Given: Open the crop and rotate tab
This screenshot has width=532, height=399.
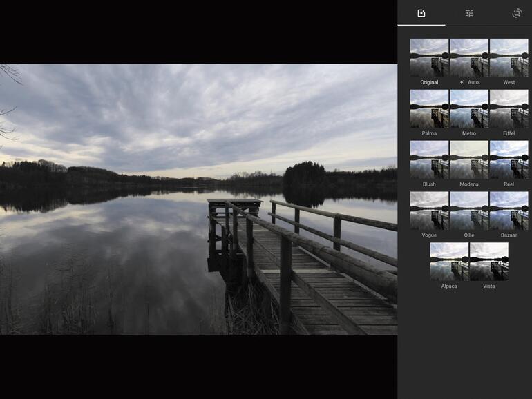Looking at the screenshot, I should click(x=517, y=13).
